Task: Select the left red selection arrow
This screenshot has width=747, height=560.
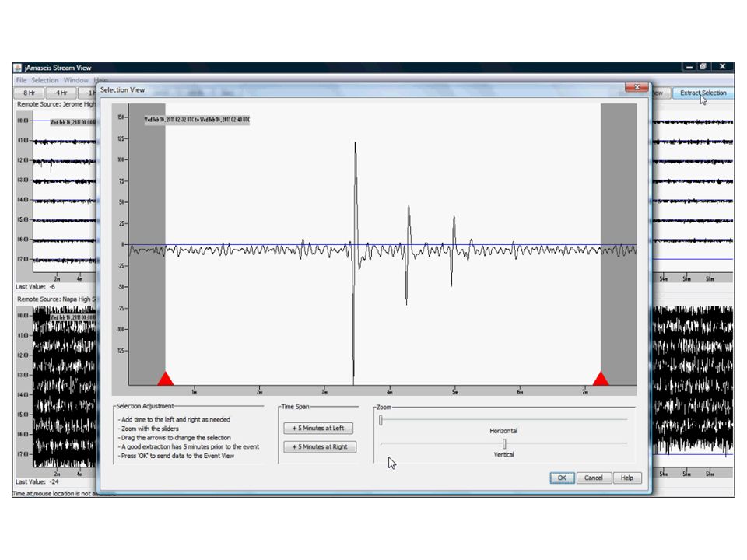Action: click(165, 379)
